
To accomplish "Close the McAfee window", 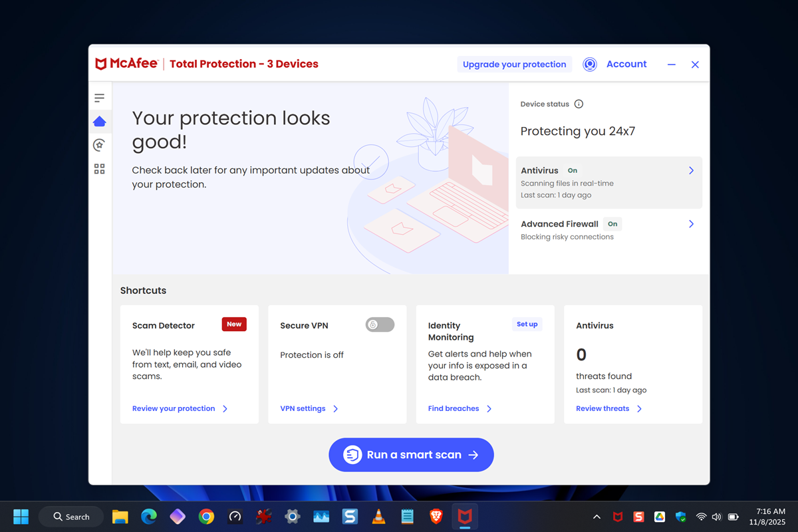I will 695,65.
